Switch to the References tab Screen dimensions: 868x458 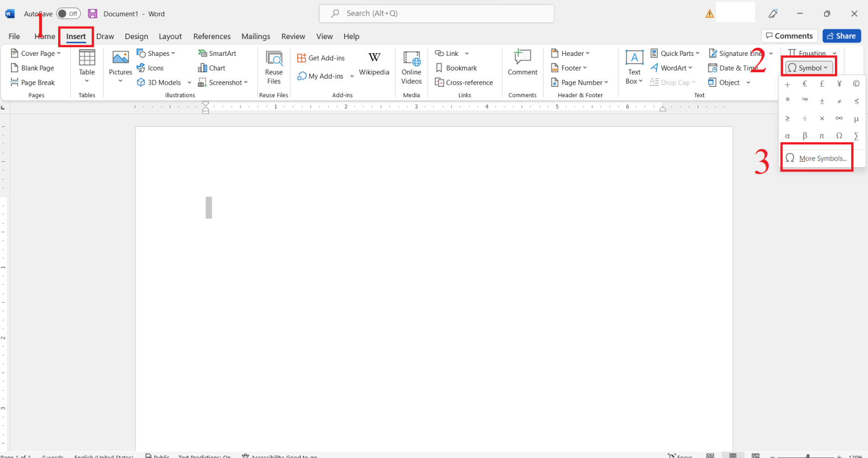212,36
